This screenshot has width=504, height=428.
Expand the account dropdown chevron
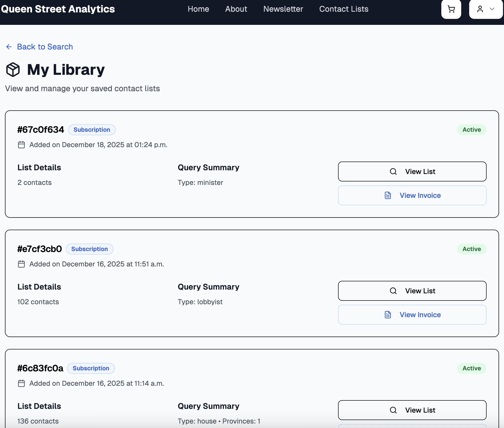[x=492, y=9]
